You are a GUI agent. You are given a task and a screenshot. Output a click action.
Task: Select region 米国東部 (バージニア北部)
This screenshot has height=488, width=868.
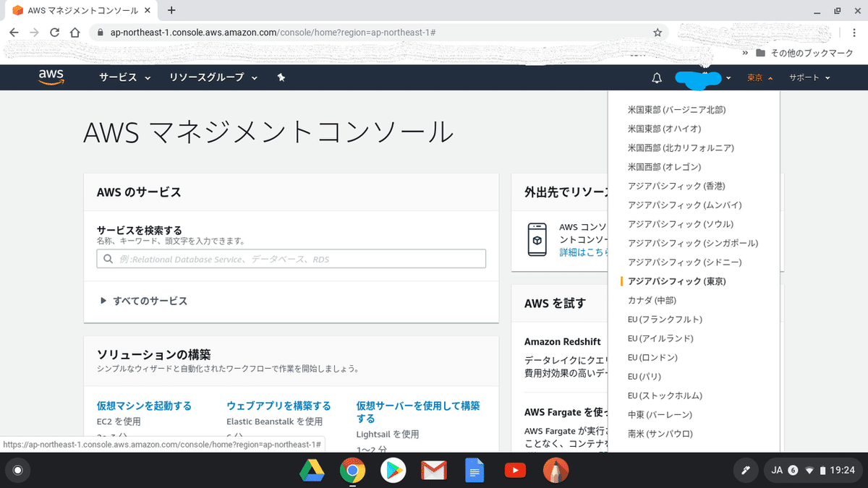point(676,110)
